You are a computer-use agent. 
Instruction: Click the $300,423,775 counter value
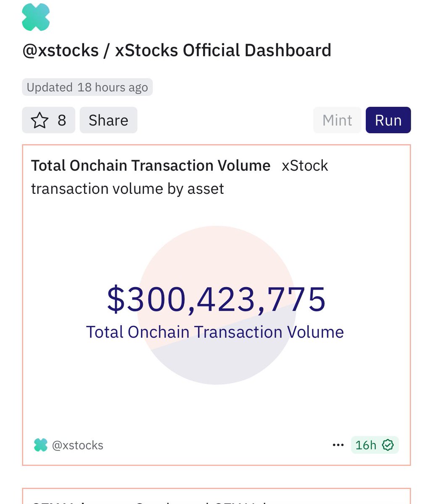216,299
